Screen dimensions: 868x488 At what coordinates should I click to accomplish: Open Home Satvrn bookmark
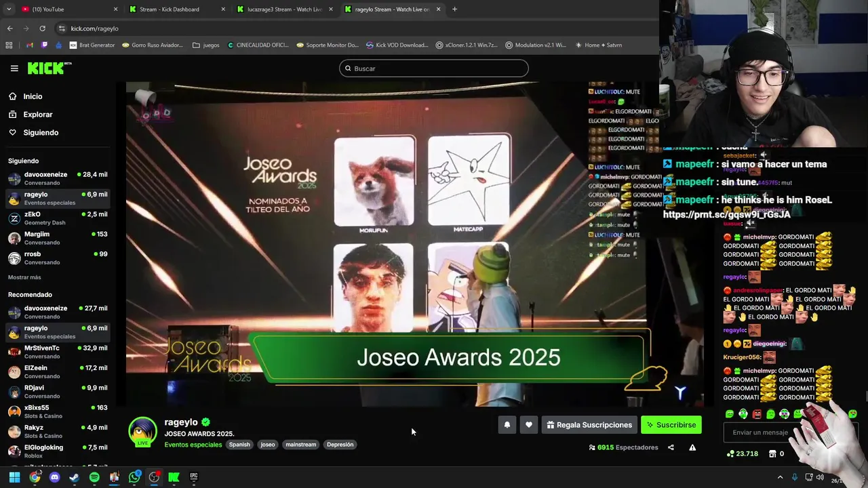tap(598, 45)
